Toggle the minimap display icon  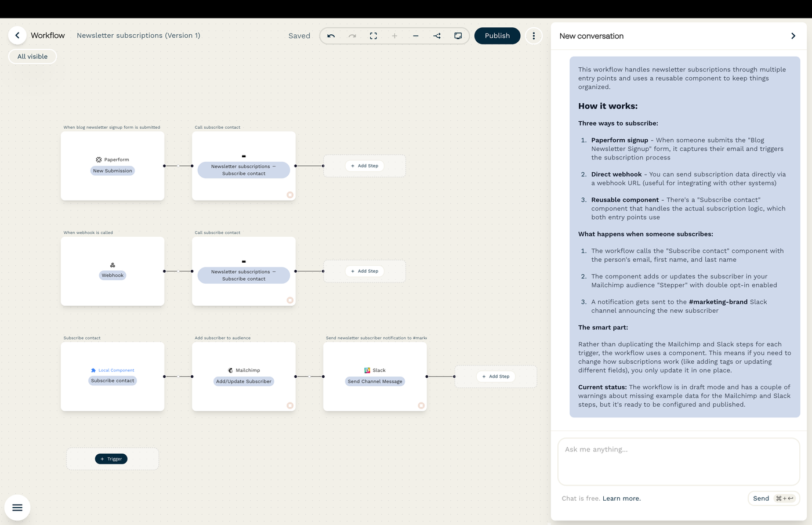point(458,36)
